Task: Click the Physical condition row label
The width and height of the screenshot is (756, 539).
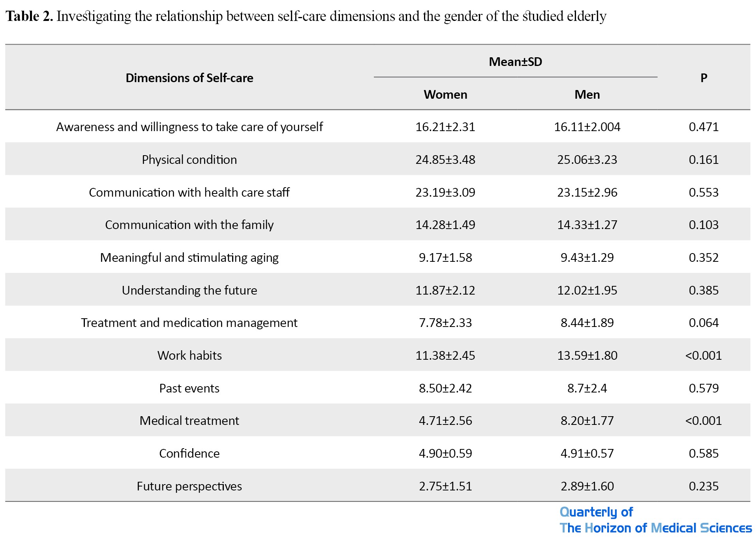Action: (189, 160)
